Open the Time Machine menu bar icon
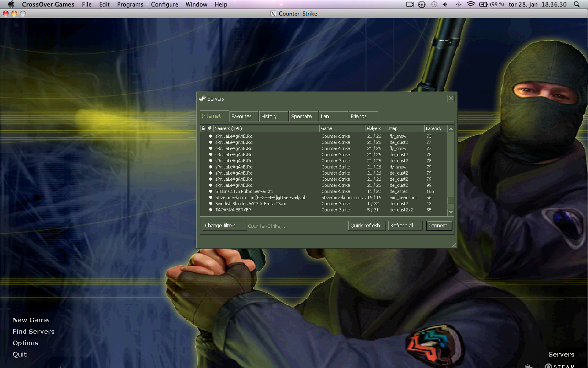The image size is (588, 368). click(x=434, y=4)
